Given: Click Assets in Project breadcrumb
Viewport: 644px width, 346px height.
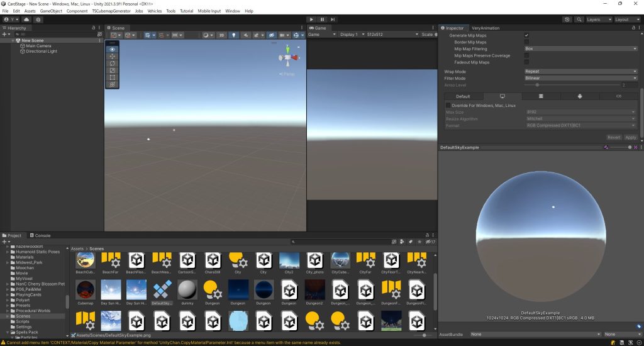Looking at the screenshot, I should tap(77, 248).
